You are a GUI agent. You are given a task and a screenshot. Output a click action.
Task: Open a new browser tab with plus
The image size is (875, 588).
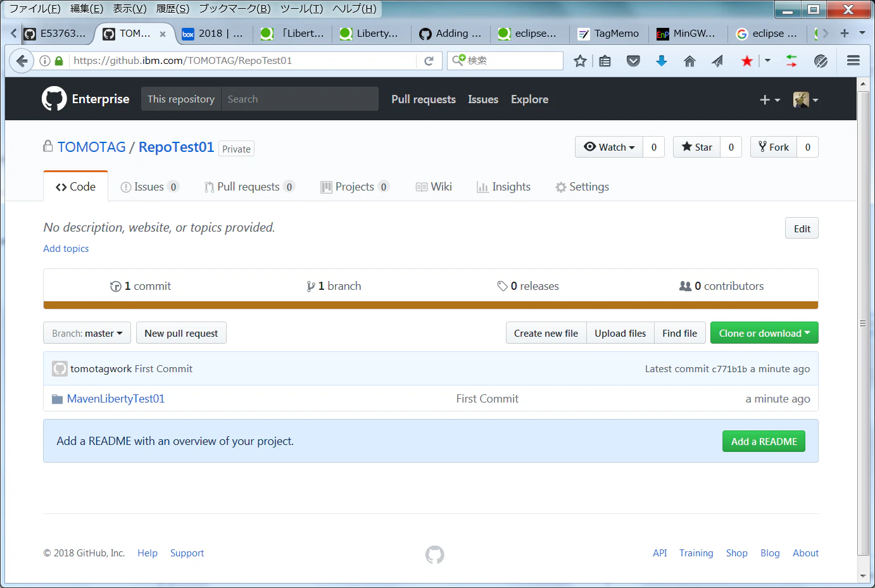[845, 33]
